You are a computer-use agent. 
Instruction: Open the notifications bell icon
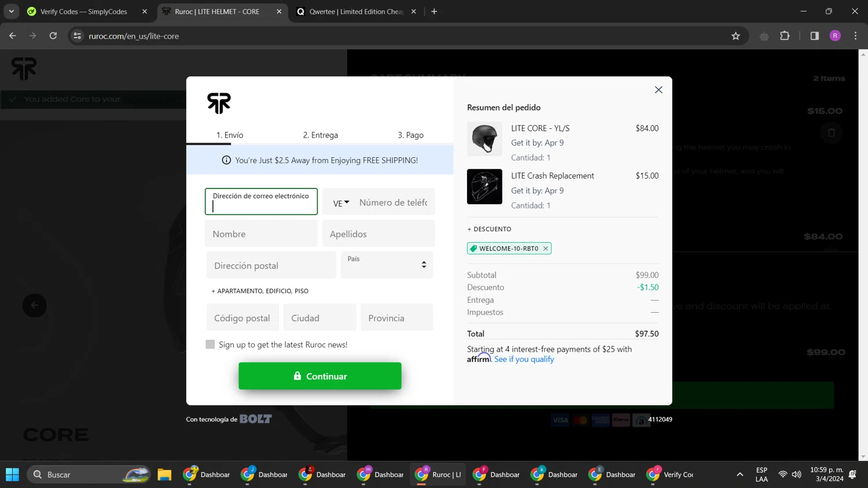[x=852, y=475]
